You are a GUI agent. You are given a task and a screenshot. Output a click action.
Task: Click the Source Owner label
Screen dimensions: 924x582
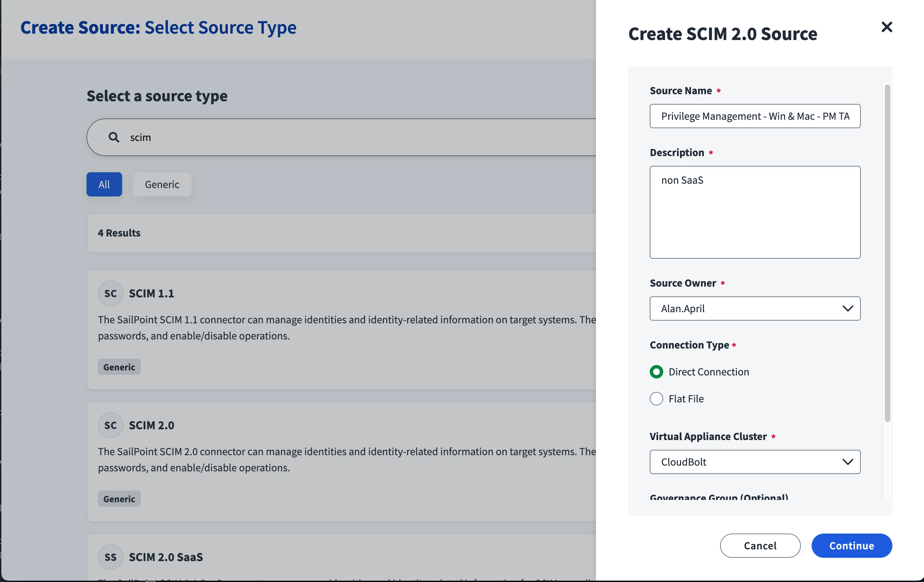(x=683, y=283)
